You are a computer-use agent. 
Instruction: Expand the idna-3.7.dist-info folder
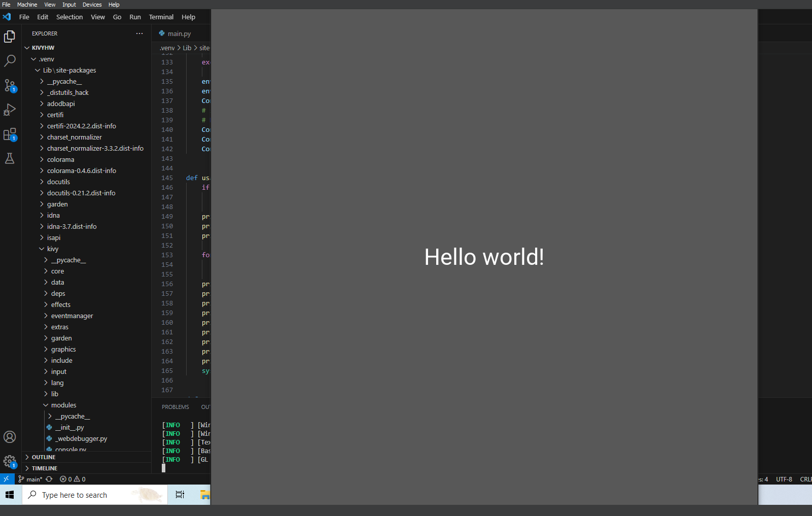pyautogui.click(x=72, y=226)
